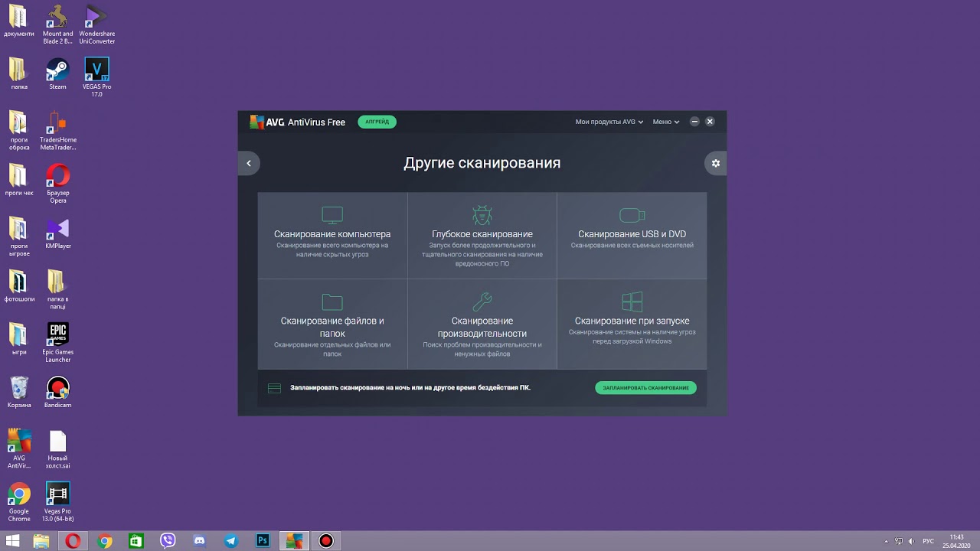
Task: Close the AVG AntiVirus window
Action: (x=710, y=122)
